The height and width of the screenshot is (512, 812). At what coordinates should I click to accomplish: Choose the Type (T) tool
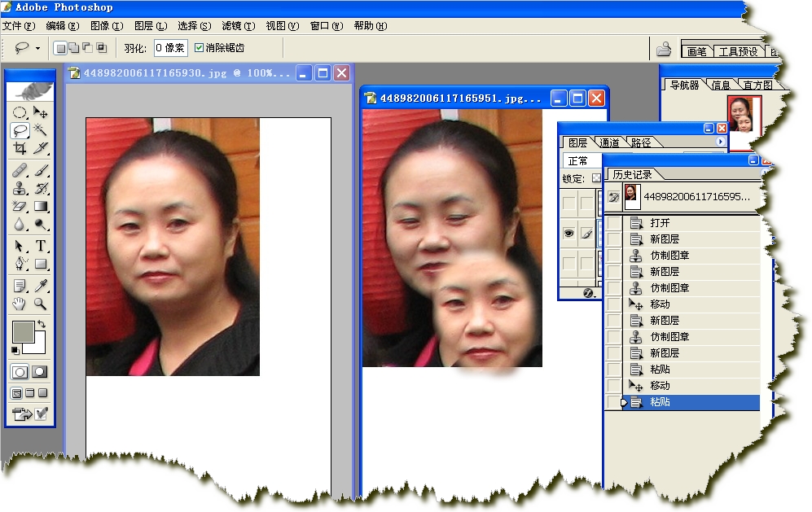click(x=40, y=246)
